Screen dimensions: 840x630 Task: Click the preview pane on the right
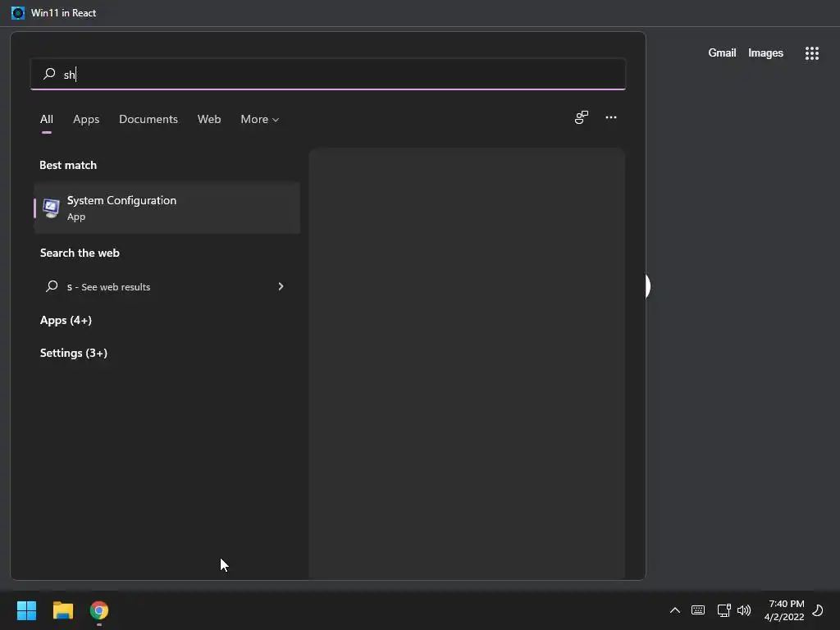[x=467, y=363]
